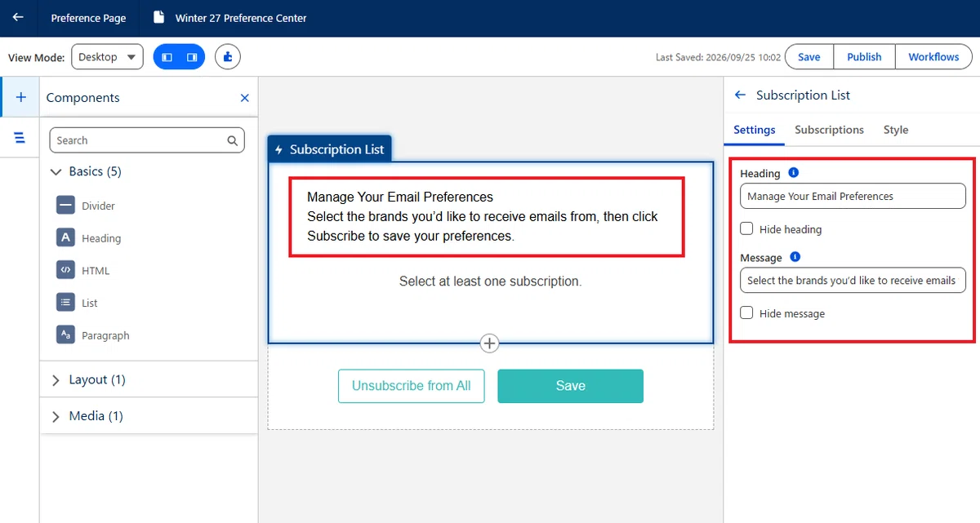
Task: Focus the Components search field
Action: point(147,140)
